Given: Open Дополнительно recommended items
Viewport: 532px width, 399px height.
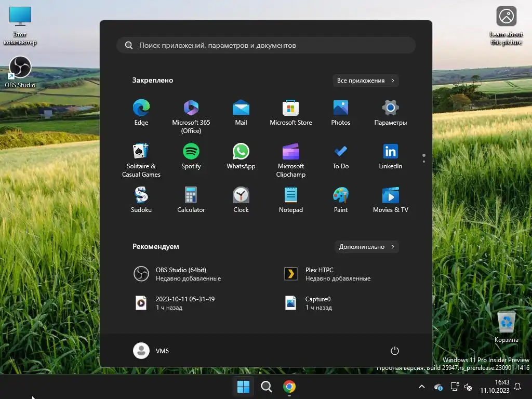Looking at the screenshot, I should [x=366, y=247].
